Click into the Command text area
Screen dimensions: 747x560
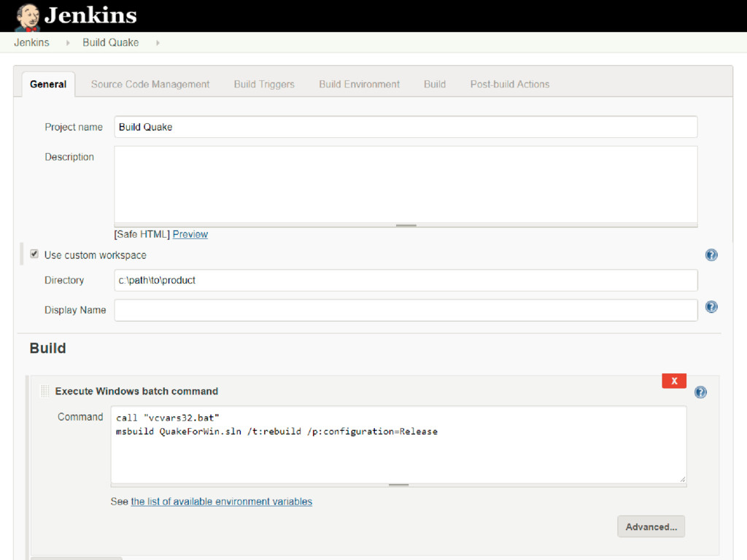[399, 444]
